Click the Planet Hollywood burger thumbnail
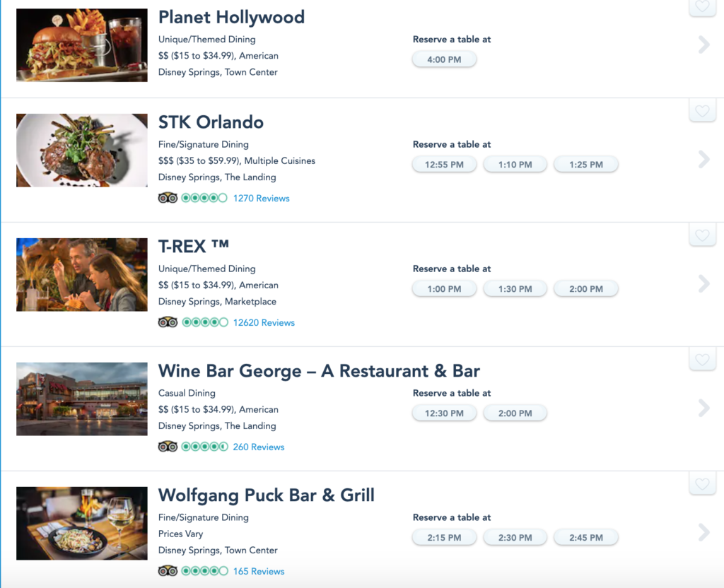 [82, 45]
